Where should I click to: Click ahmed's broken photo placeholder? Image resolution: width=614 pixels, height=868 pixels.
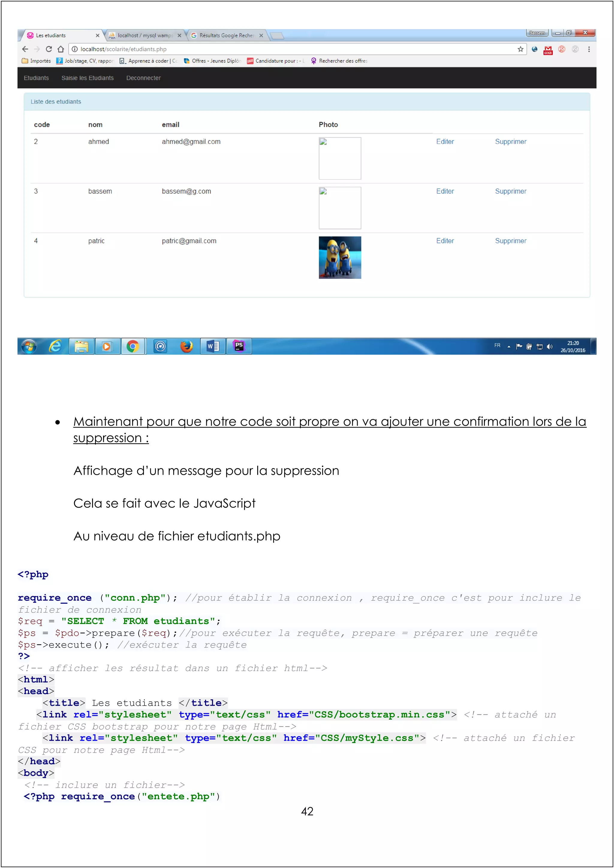click(340, 158)
